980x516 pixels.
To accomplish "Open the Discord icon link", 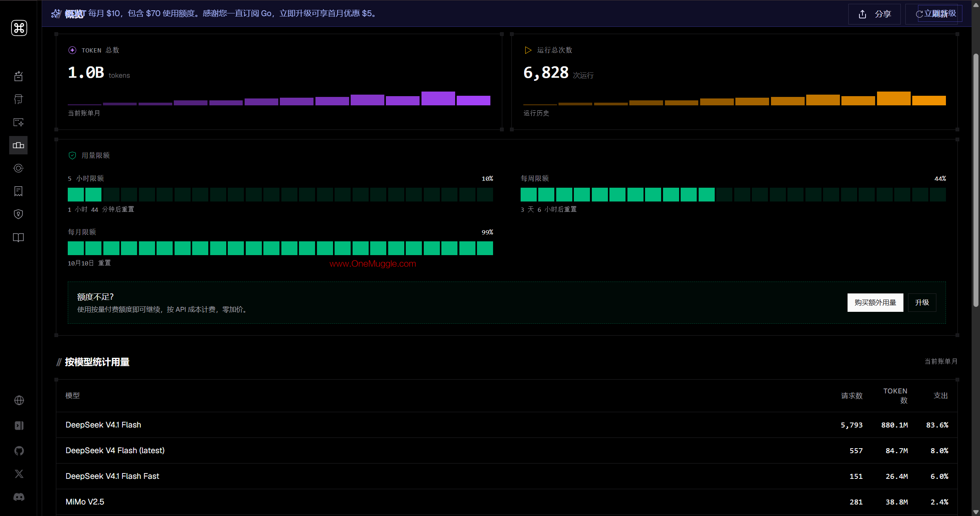I will 19,497.
